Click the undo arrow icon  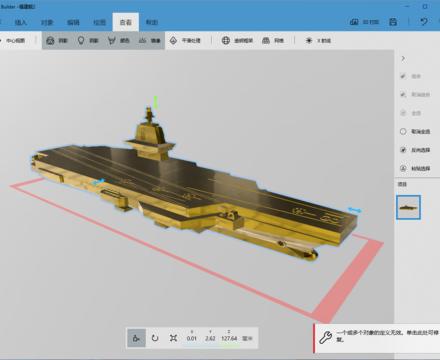point(424,22)
